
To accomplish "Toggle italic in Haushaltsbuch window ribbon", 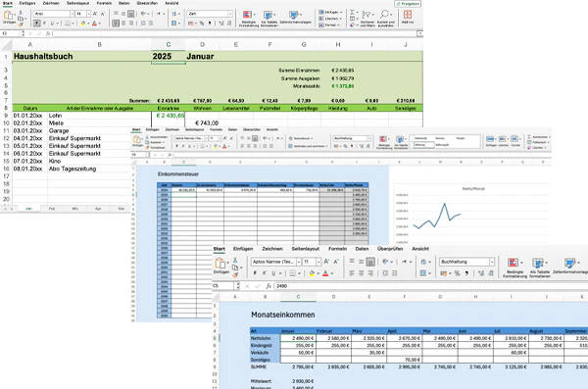I will (x=44, y=24).
